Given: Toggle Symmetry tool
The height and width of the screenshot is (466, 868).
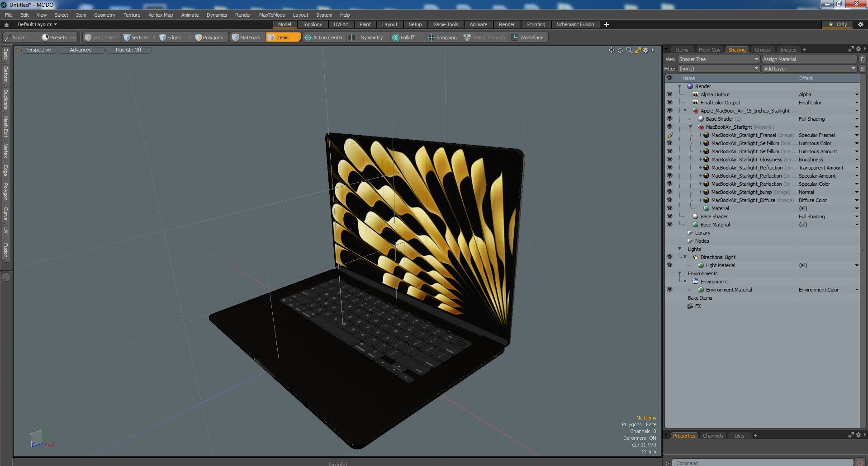Looking at the screenshot, I should pos(367,38).
